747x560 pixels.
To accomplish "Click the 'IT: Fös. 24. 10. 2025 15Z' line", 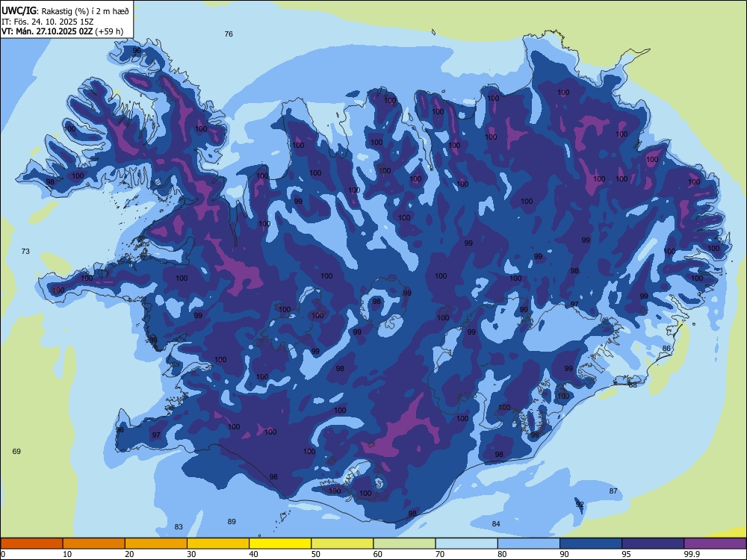I will 48,22.
